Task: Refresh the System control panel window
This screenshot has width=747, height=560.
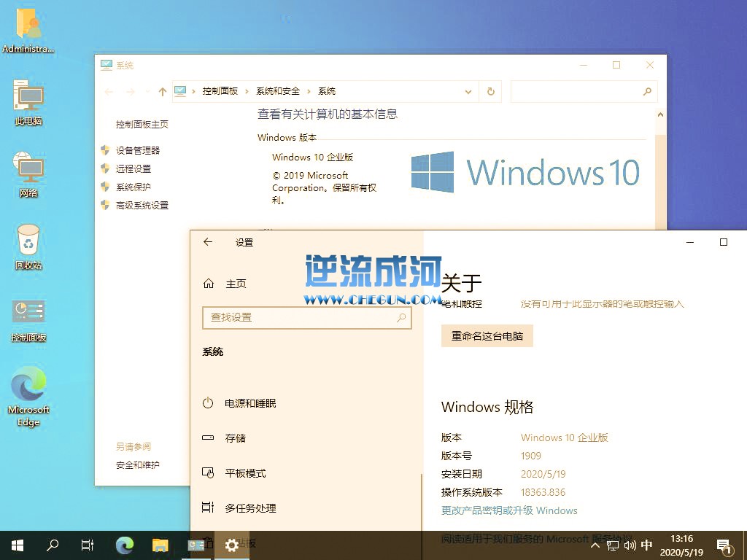Action: [x=491, y=91]
